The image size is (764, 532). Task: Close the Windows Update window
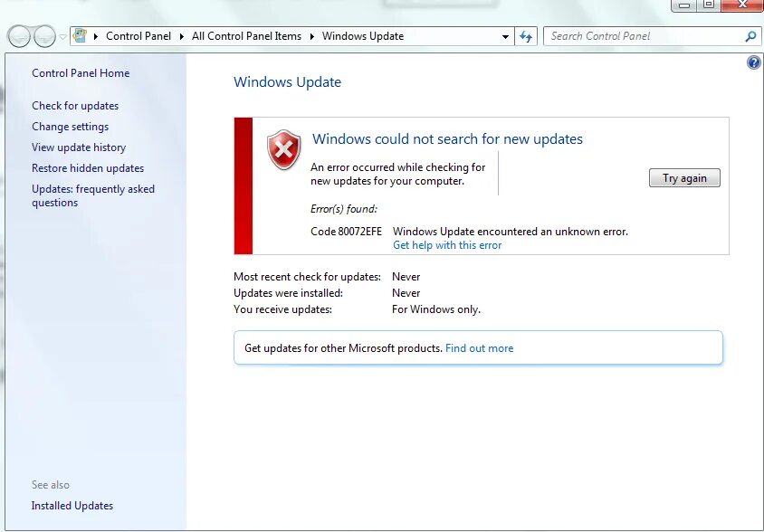pos(742,5)
